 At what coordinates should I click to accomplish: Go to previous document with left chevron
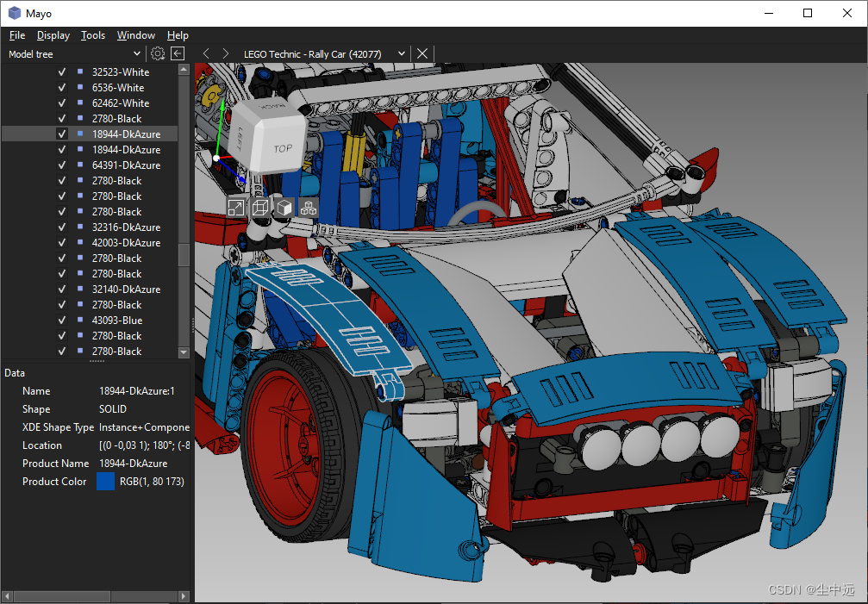pos(206,53)
